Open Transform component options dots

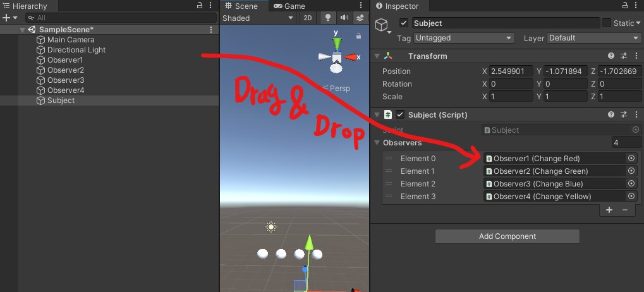(635, 56)
